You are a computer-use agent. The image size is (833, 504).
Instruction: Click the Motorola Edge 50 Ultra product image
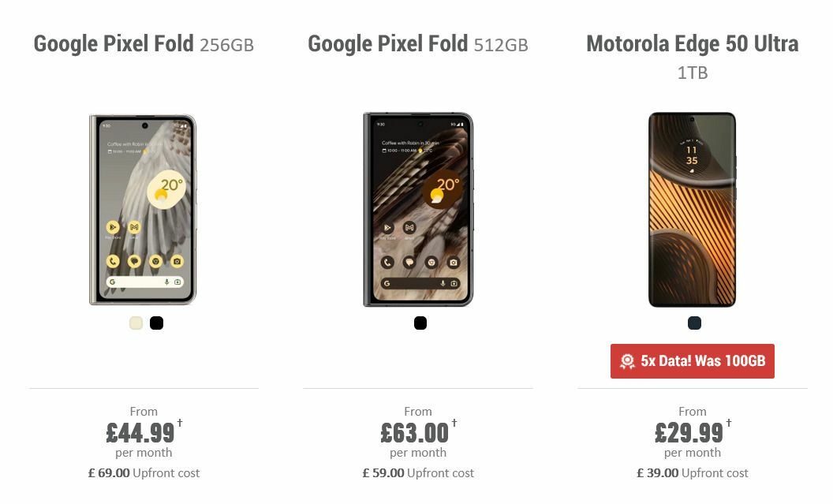click(692, 209)
